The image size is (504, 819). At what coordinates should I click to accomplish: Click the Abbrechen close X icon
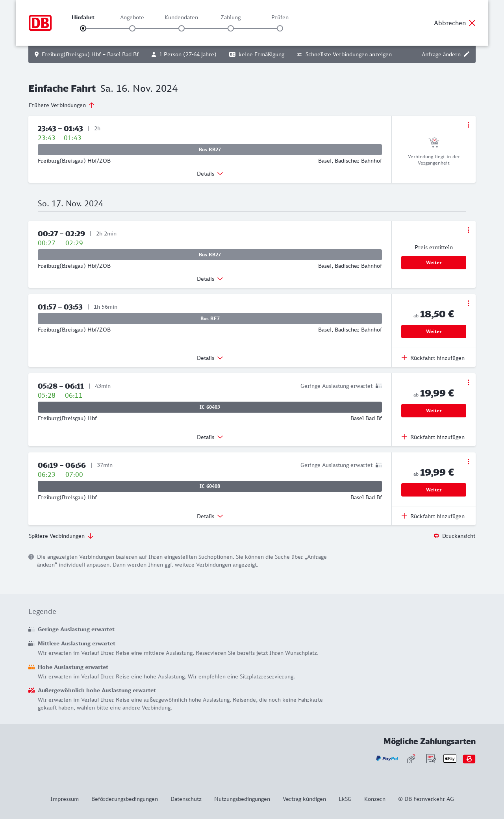472,23
